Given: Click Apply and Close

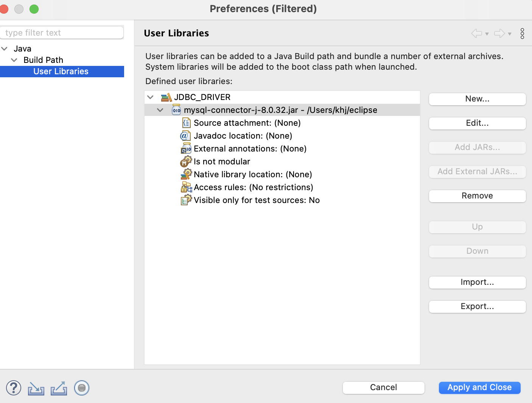Looking at the screenshot, I should (479, 387).
